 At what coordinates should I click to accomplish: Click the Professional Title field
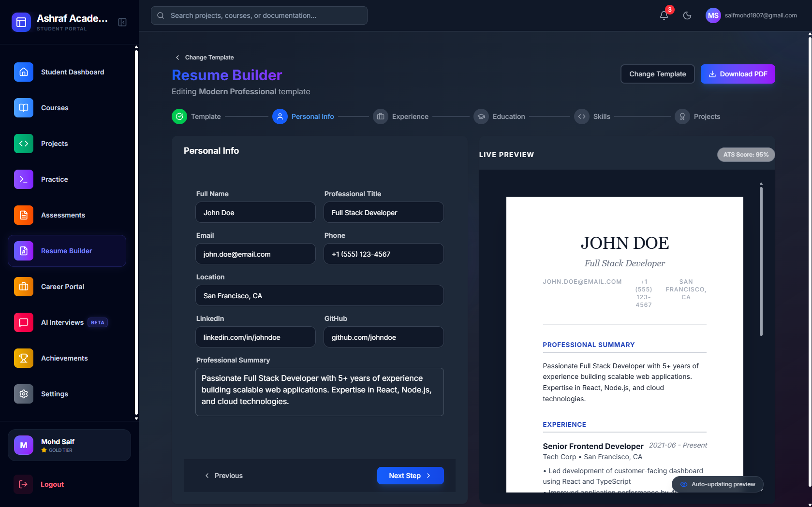click(x=384, y=212)
